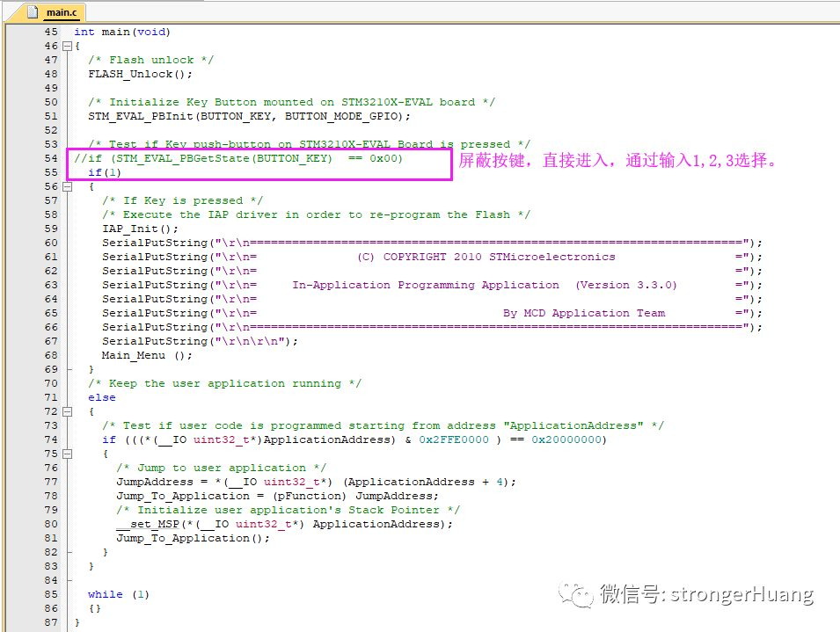
Task: Click line number 48 in the margin
Action: coord(50,73)
